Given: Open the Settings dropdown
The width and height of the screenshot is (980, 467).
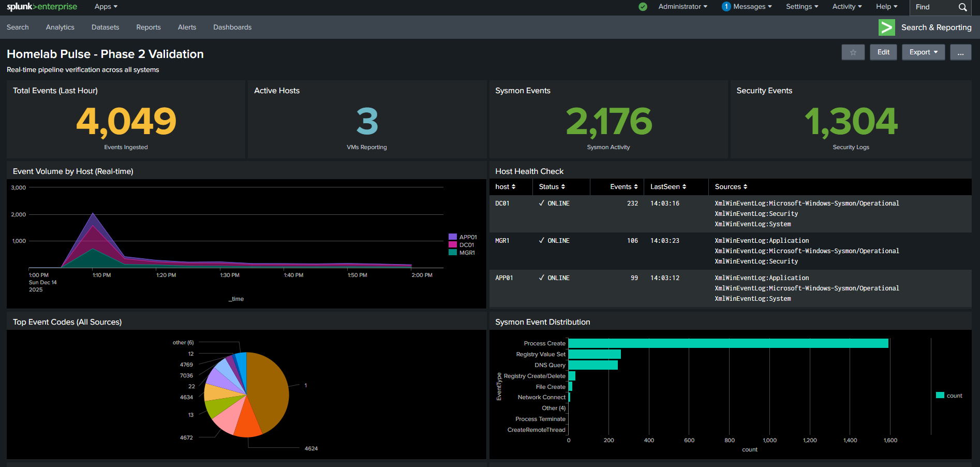Looking at the screenshot, I should pos(801,7).
